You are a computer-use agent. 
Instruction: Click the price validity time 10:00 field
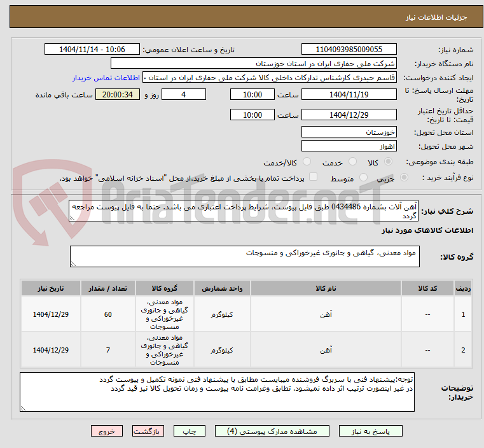click(252, 115)
